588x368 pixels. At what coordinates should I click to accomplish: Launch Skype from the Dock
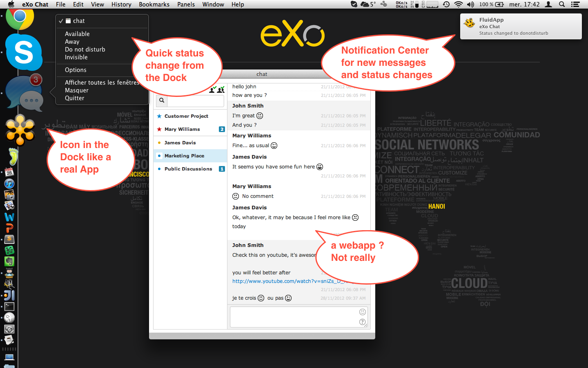click(24, 52)
